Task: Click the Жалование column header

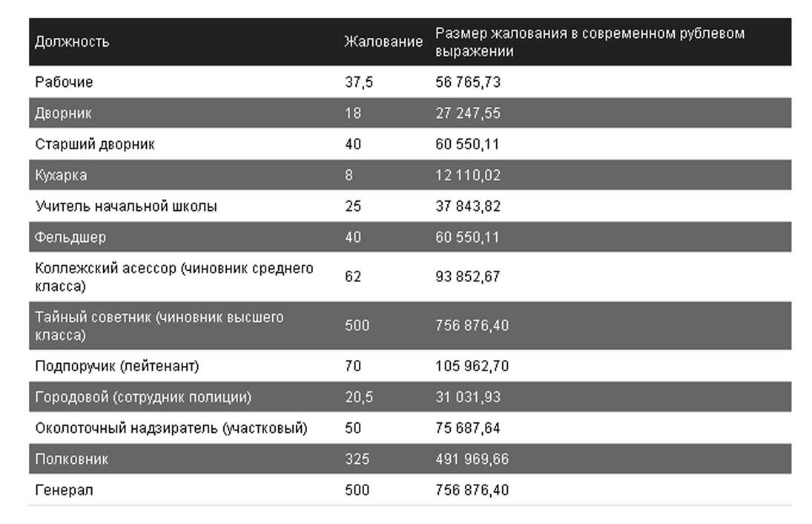Action: pos(383,42)
